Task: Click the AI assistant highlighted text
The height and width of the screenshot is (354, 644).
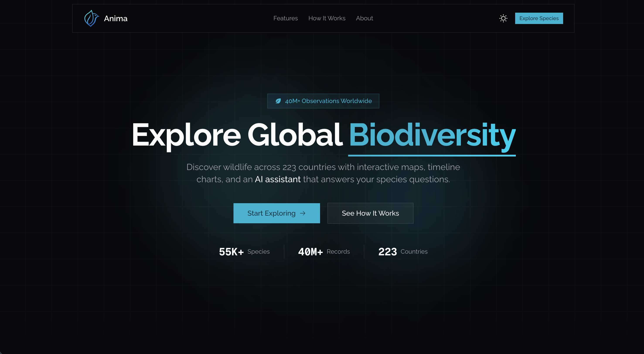Action: (278, 179)
